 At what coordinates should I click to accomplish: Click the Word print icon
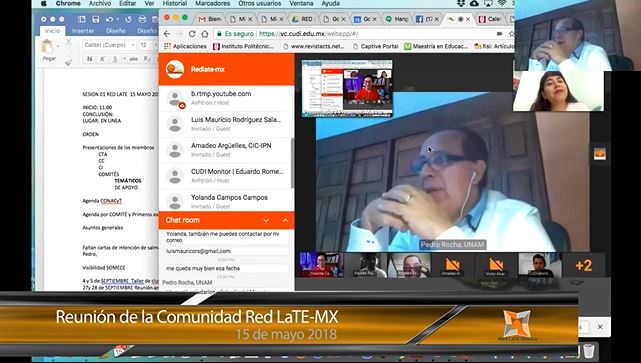pos(142,19)
